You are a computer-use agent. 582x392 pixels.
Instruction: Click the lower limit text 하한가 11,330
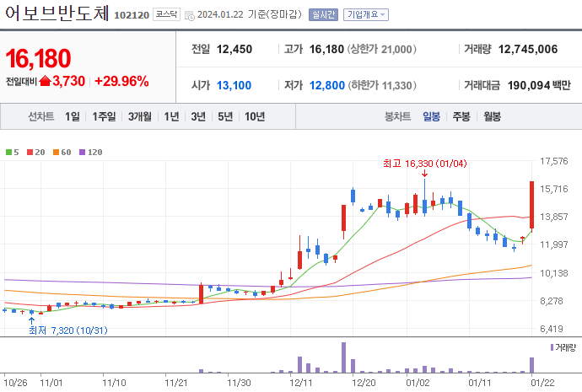382,85
